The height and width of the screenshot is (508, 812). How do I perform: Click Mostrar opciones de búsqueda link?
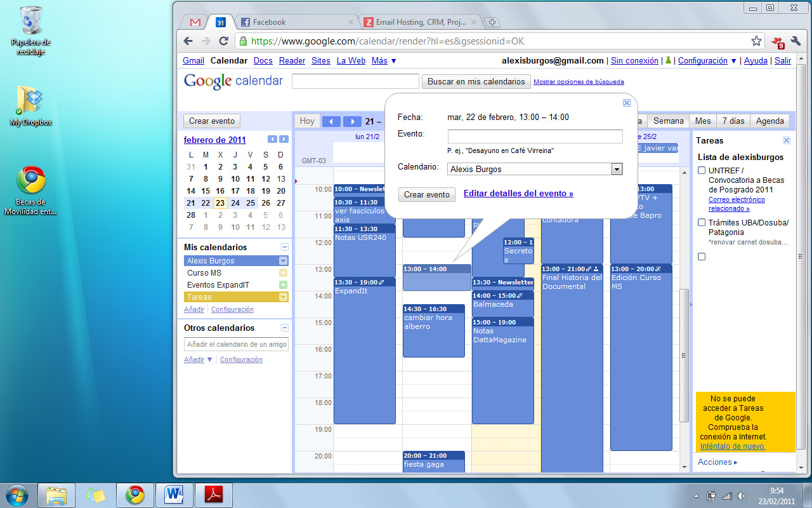(579, 81)
